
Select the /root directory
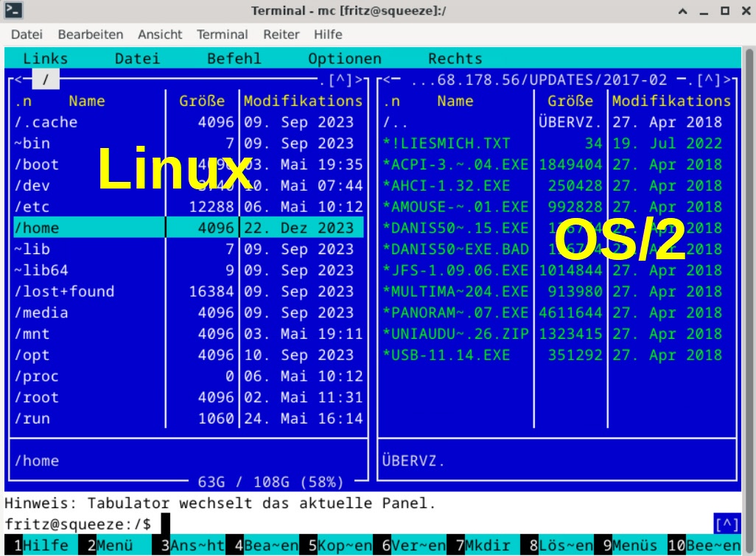click(x=189, y=398)
